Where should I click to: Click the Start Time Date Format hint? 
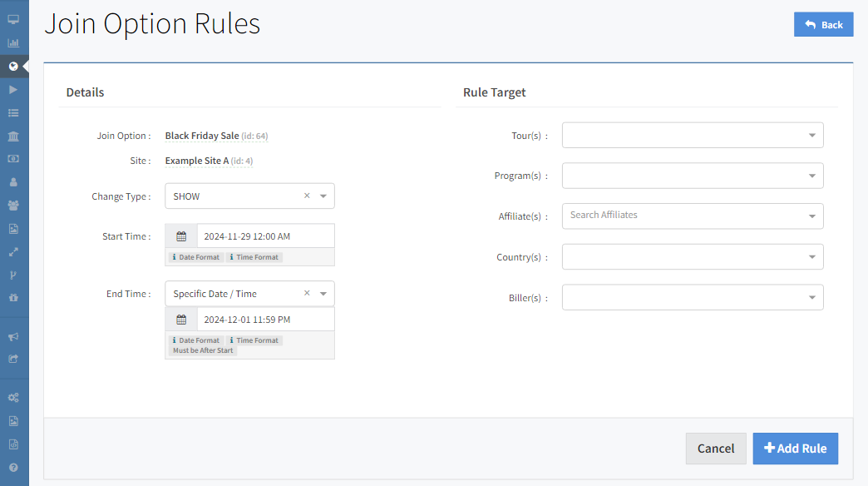point(196,257)
